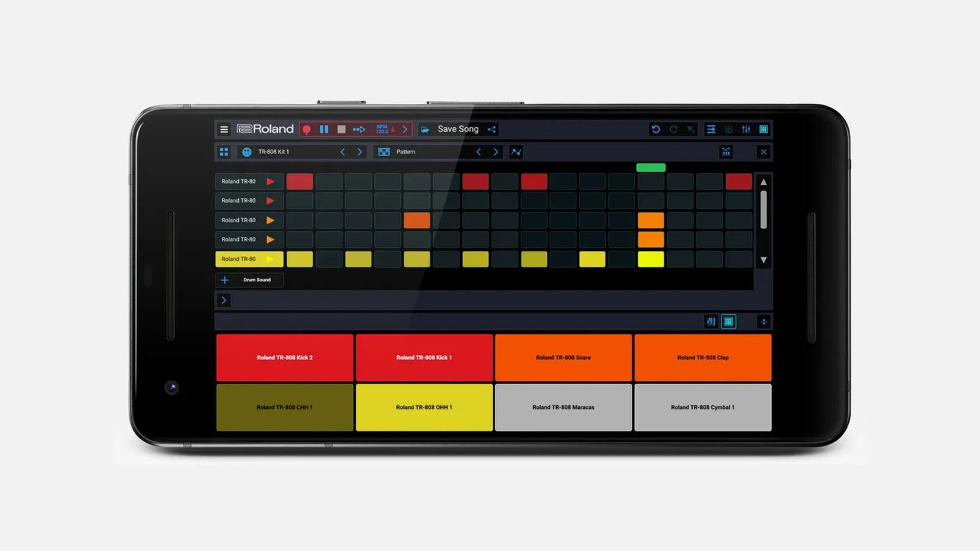
Task: Open the BPM 120.0 tempo setting
Action: click(x=382, y=129)
